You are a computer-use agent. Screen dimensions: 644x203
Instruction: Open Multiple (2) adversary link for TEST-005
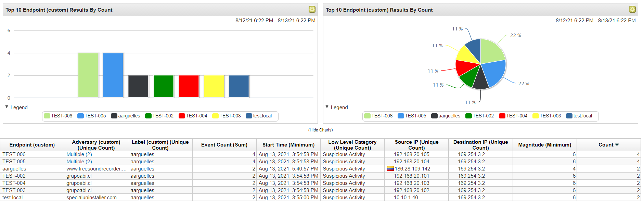[x=79, y=162]
